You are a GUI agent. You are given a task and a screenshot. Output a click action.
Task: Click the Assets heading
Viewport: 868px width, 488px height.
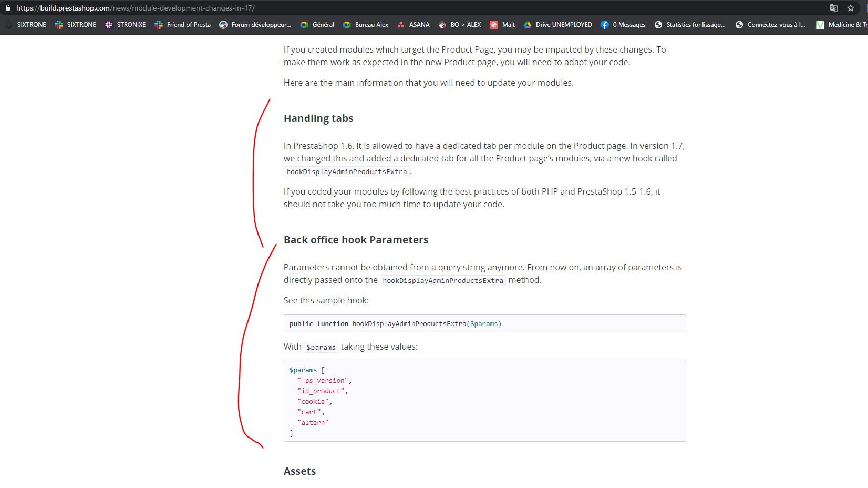tap(299, 471)
